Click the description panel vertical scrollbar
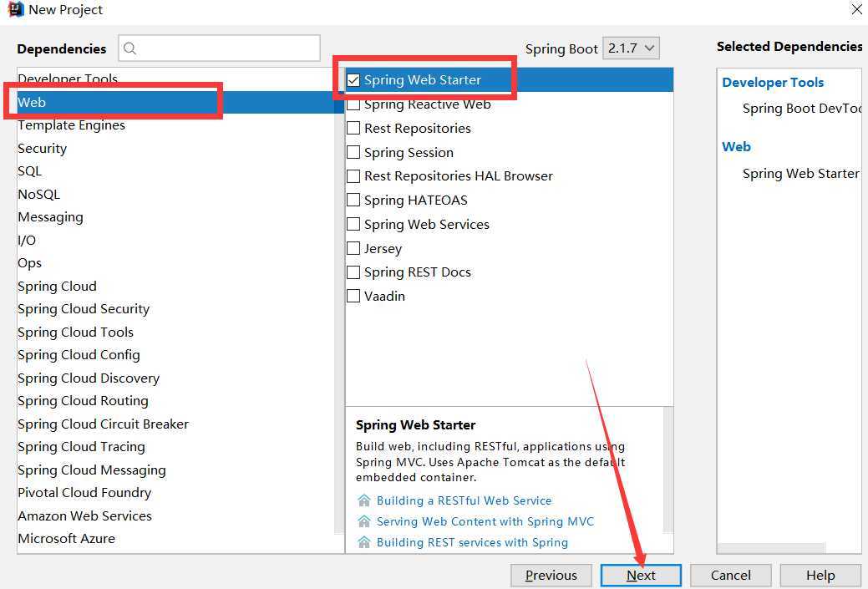The width and height of the screenshot is (868, 589). pos(668,470)
